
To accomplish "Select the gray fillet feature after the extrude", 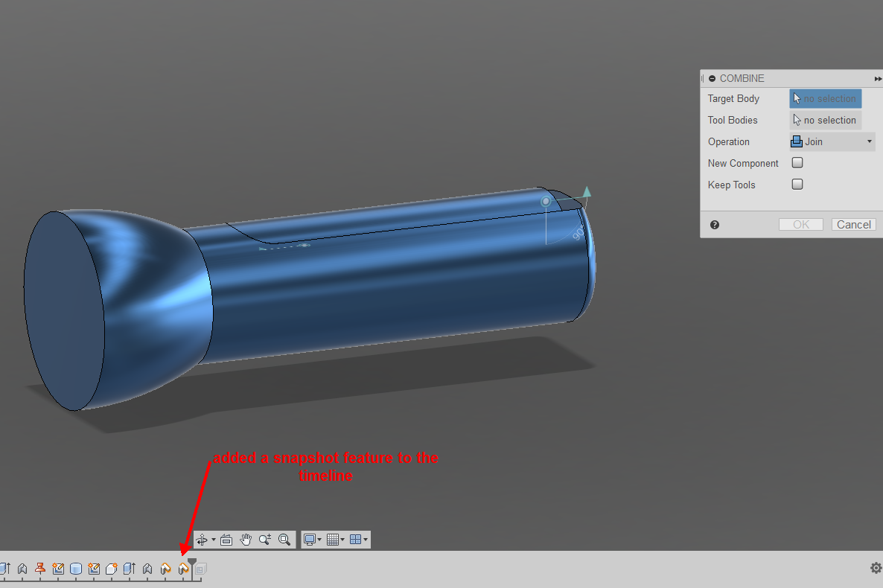I will (147, 569).
